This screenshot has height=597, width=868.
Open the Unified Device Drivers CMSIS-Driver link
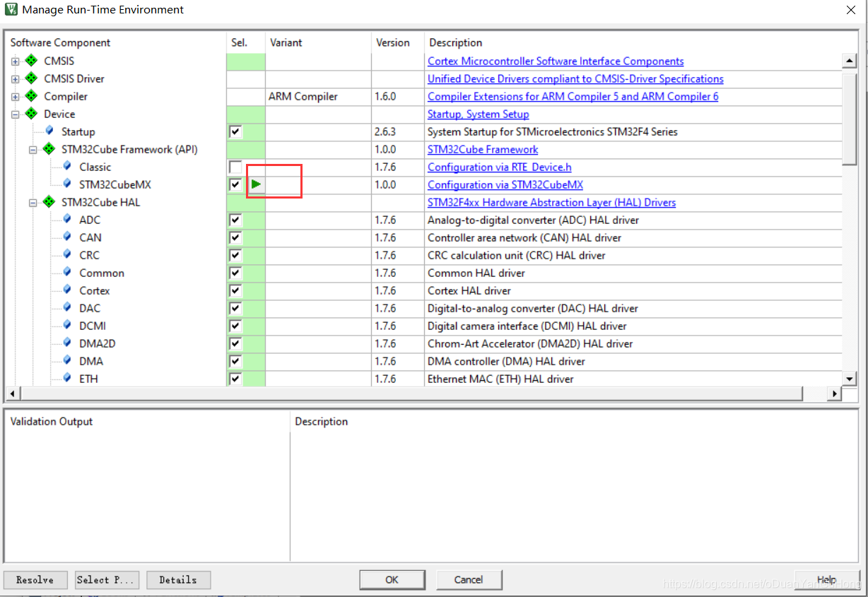click(575, 79)
